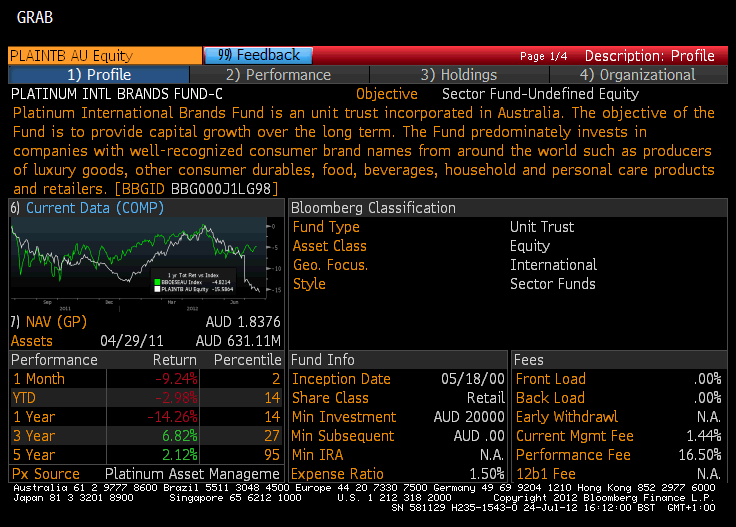This screenshot has width=736, height=527.
Task: Click the GRAB title text
Action: (x=35, y=17)
